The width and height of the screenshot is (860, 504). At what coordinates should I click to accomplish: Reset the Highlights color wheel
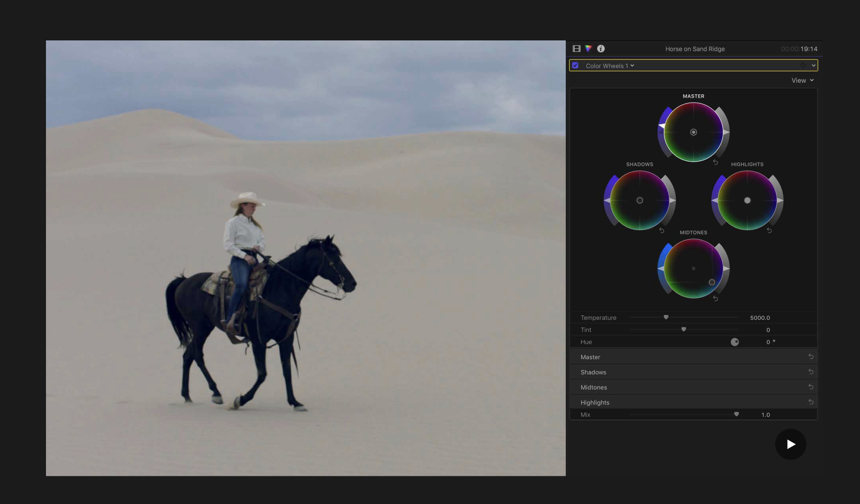769,230
